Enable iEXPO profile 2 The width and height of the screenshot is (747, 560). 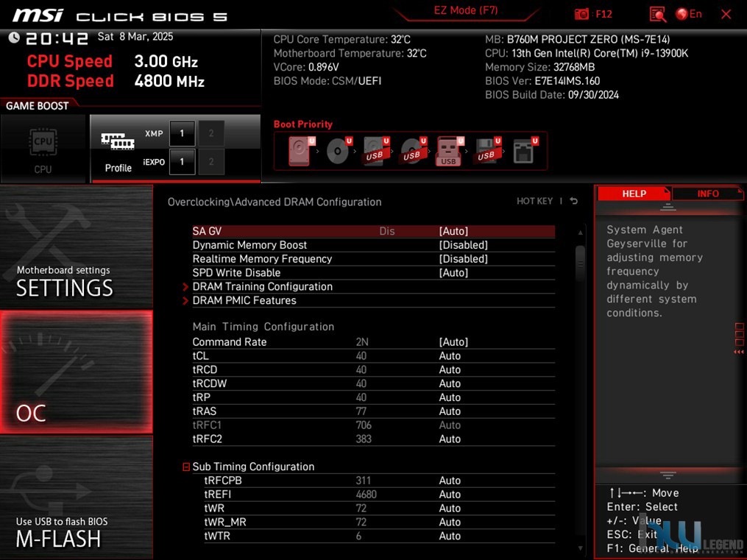(211, 162)
